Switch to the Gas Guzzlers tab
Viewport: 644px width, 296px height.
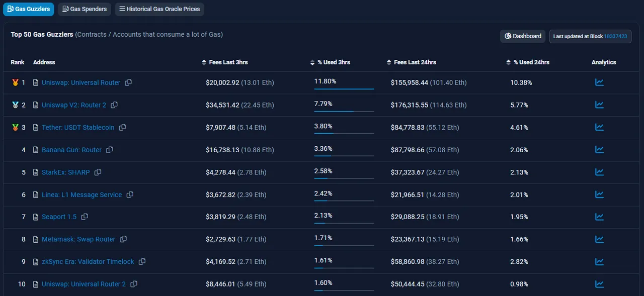tap(29, 9)
